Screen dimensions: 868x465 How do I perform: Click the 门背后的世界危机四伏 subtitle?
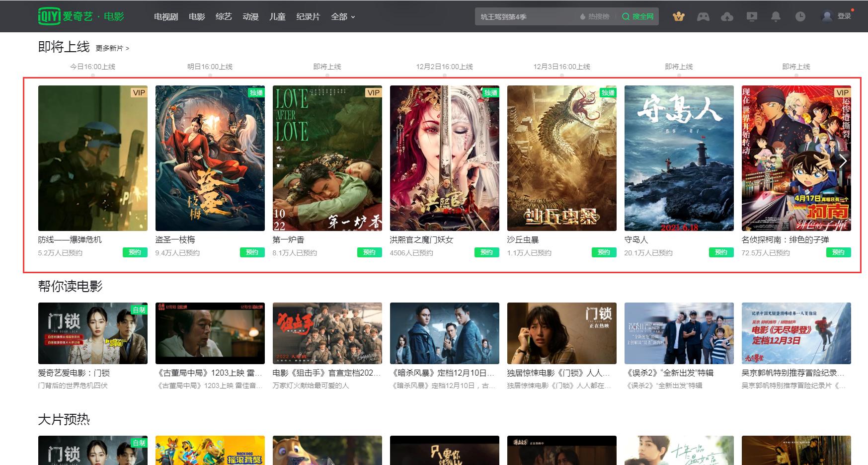(73, 386)
